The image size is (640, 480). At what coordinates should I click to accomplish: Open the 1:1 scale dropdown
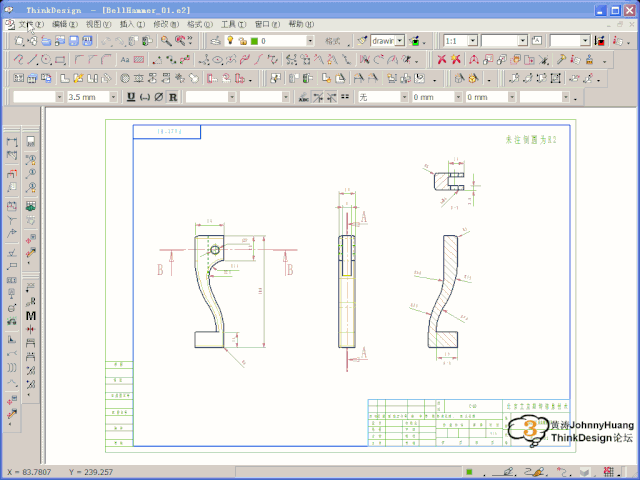473,41
